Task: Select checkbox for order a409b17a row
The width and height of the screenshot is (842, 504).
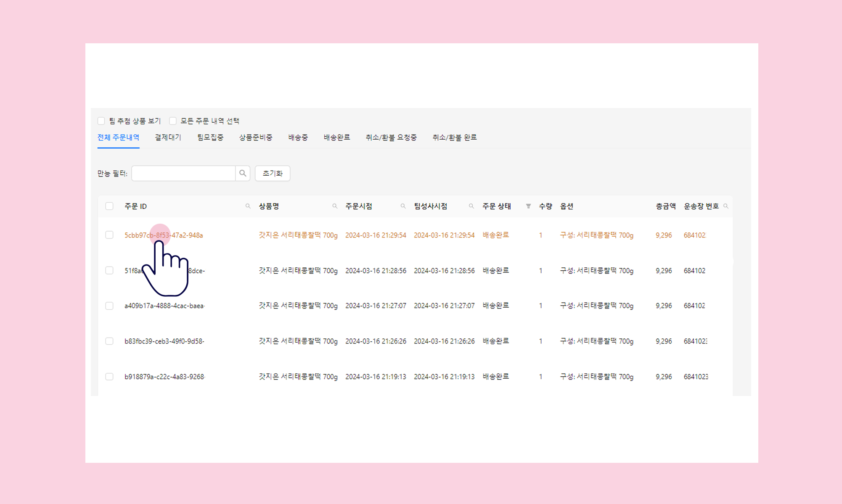Action: (x=109, y=306)
